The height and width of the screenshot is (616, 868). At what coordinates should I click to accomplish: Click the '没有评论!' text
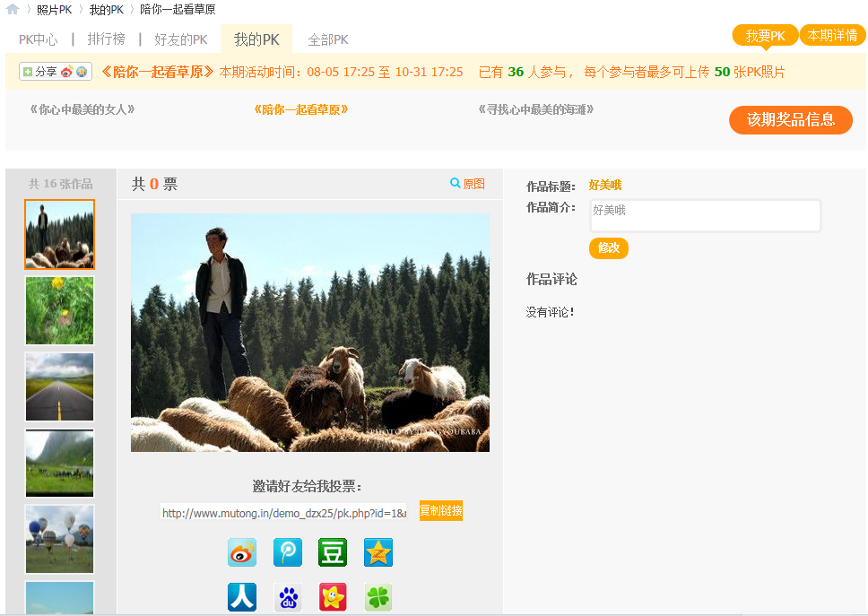tap(550, 312)
